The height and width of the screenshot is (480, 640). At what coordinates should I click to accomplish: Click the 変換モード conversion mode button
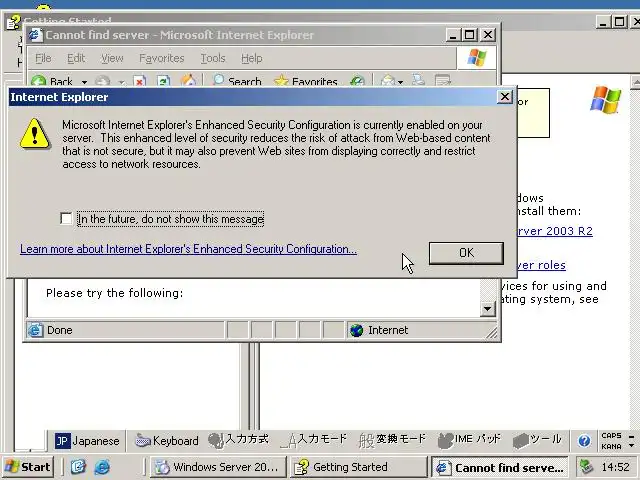[392, 440]
